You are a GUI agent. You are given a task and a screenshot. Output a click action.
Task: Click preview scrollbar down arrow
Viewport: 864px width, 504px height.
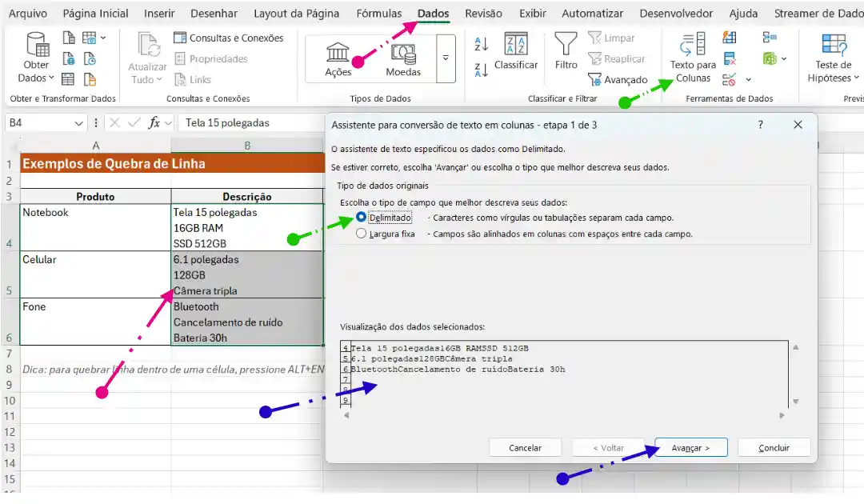[796, 402]
